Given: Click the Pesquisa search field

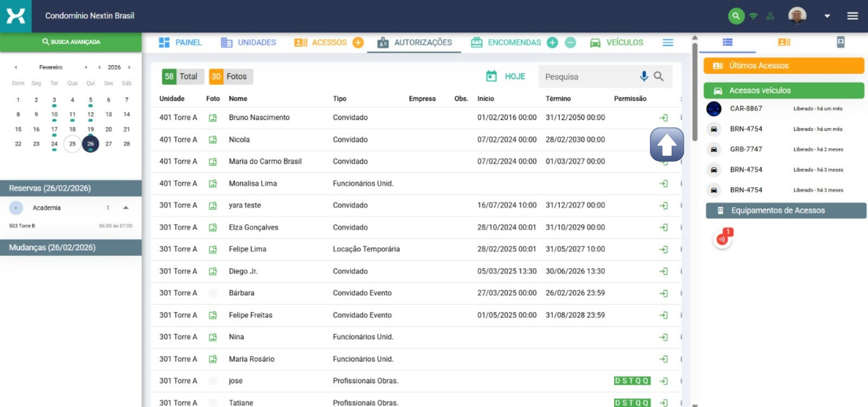Looking at the screenshot, I should coord(589,77).
